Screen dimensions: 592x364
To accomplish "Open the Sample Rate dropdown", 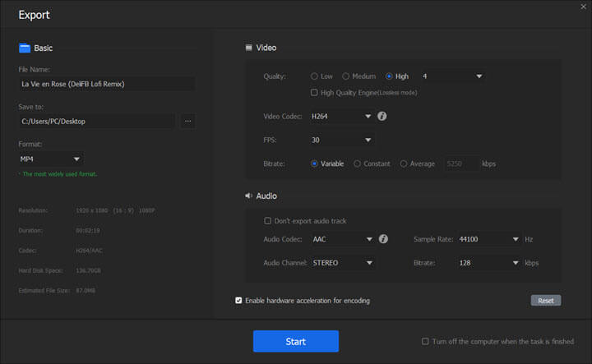I will click(488, 239).
